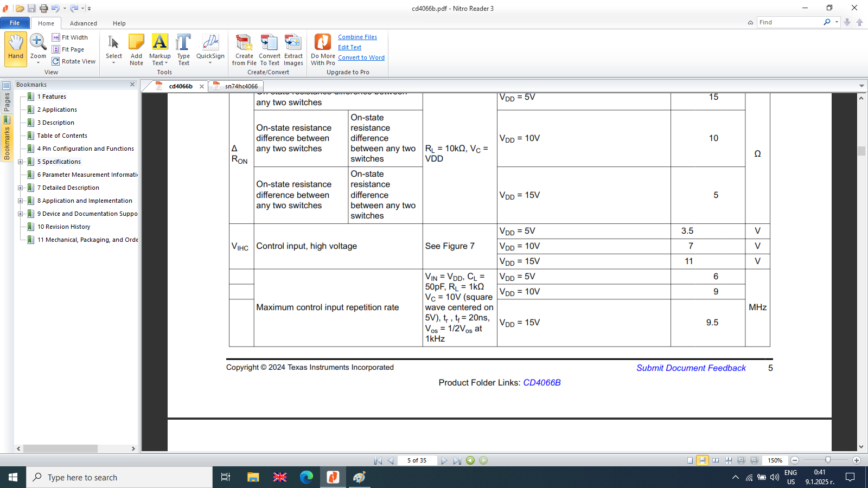Toggle continuous page view
The height and width of the screenshot is (488, 868).
[x=703, y=460]
